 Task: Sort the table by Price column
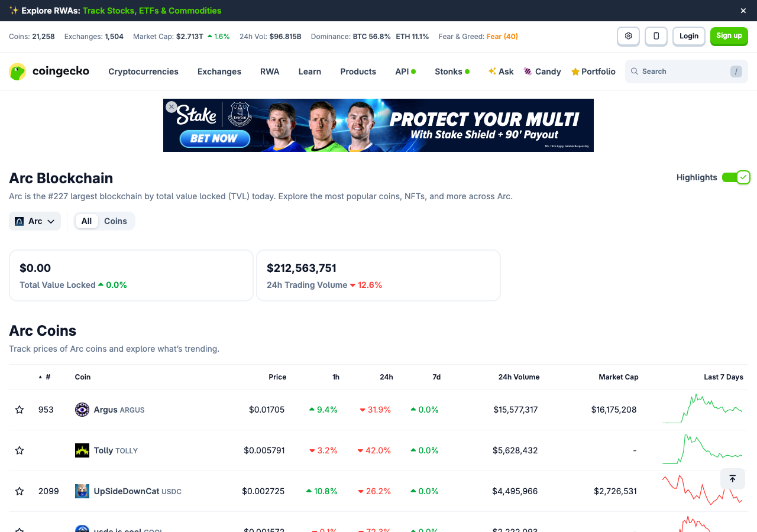point(277,377)
